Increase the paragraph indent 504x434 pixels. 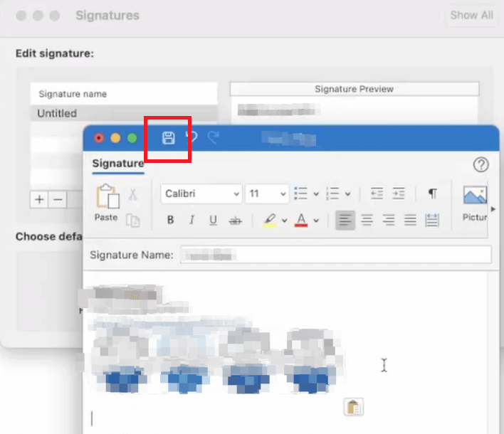[x=399, y=194]
